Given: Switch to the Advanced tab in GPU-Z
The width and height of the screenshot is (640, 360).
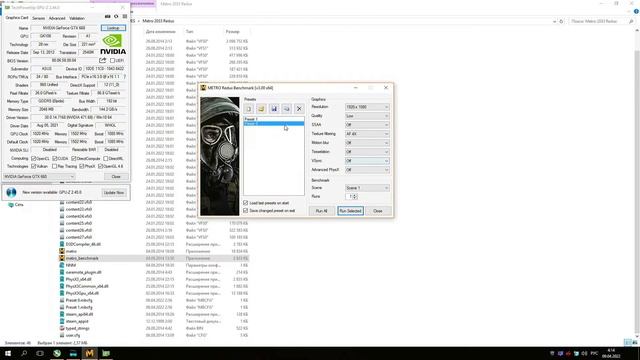Looking at the screenshot, I should click(57, 18).
